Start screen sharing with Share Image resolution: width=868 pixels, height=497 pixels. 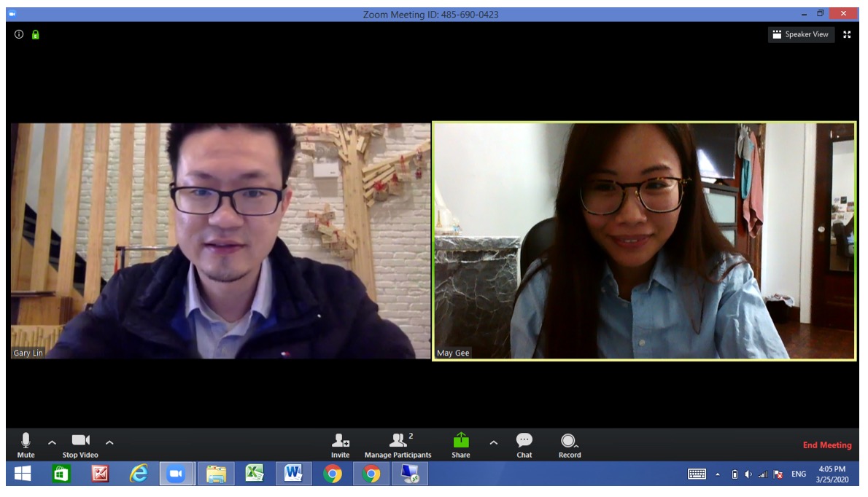tap(460, 445)
